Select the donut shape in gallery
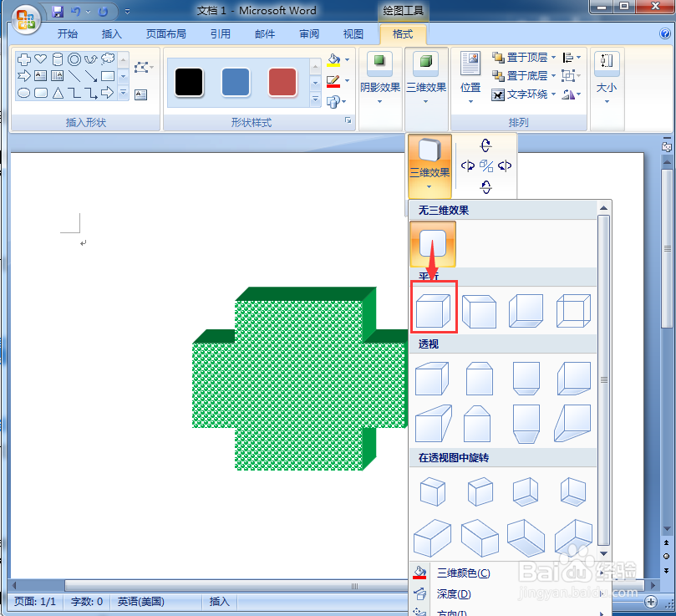The width and height of the screenshot is (676, 616). [x=74, y=59]
